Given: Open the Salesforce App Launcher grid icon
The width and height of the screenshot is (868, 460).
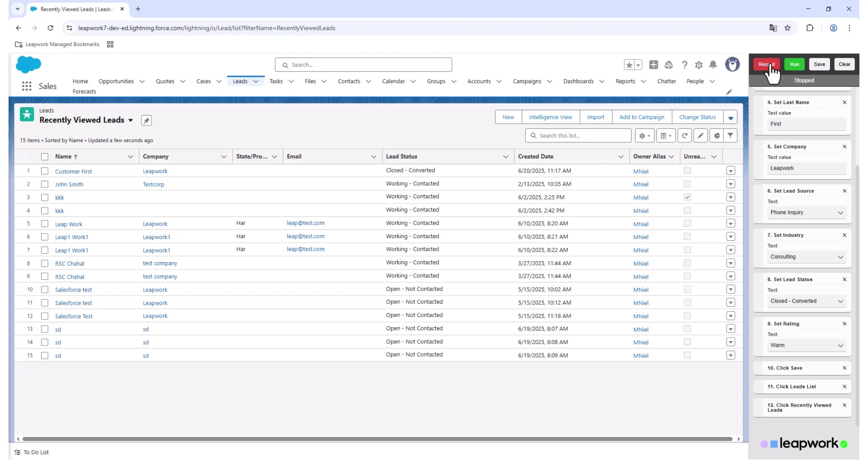Looking at the screenshot, I should point(27,86).
